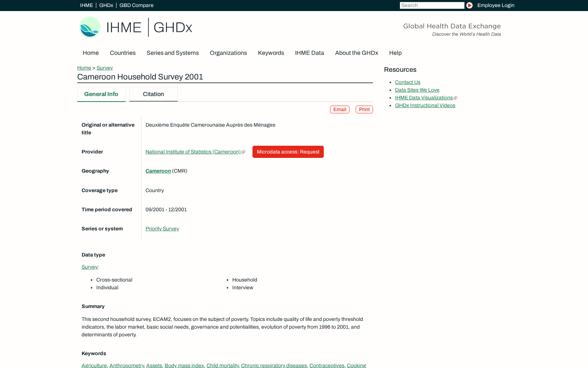The width and height of the screenshot is (588, 368).
Task: Open the Priority Survey series link
Action: pyautogui.click(x=162, y=229)
